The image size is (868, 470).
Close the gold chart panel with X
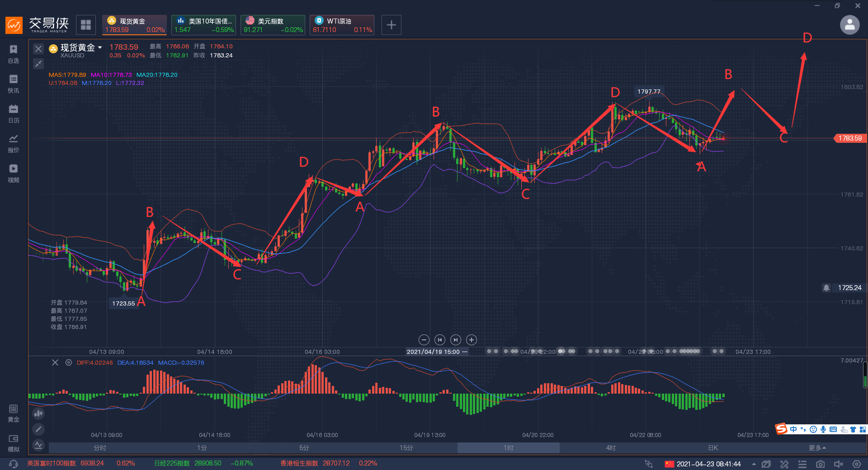[x=38, y=49]
